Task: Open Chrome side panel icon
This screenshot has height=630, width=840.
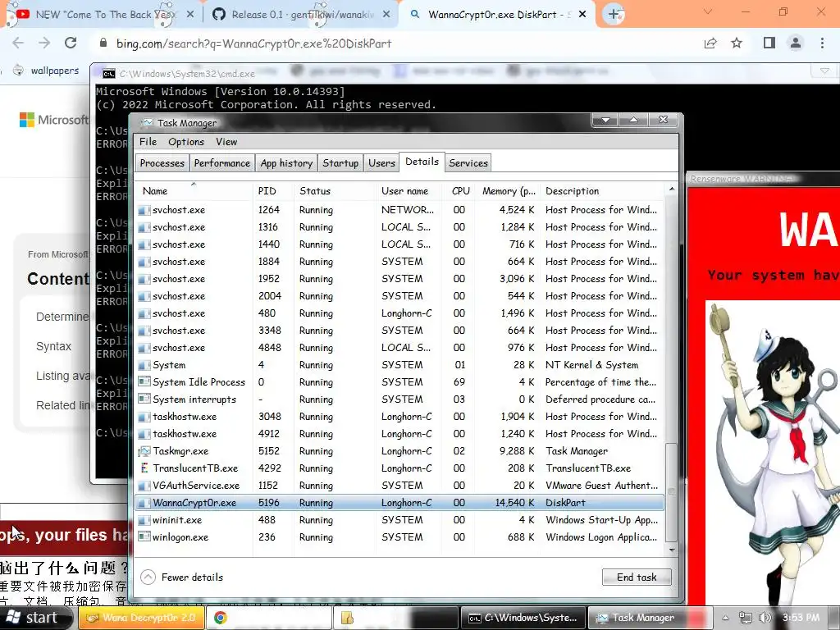Action: (x=769, y=43)
